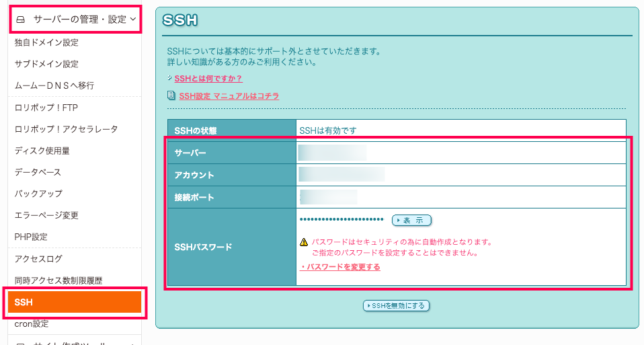
Task: Select the highlighted SSH menu item
Action: coord(74,302)
